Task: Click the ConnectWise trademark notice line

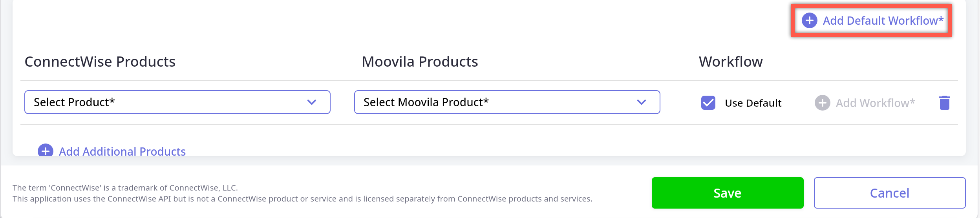Action: [125, 188]
